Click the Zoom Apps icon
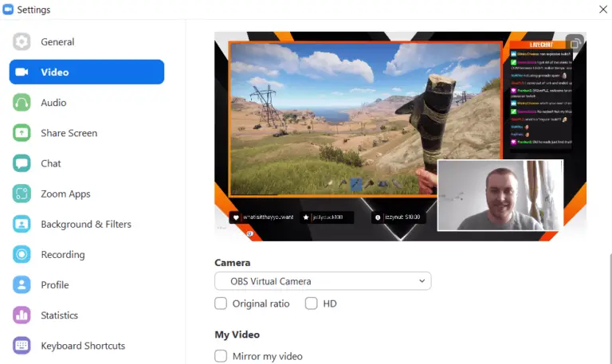 click(x=22, y=194)
